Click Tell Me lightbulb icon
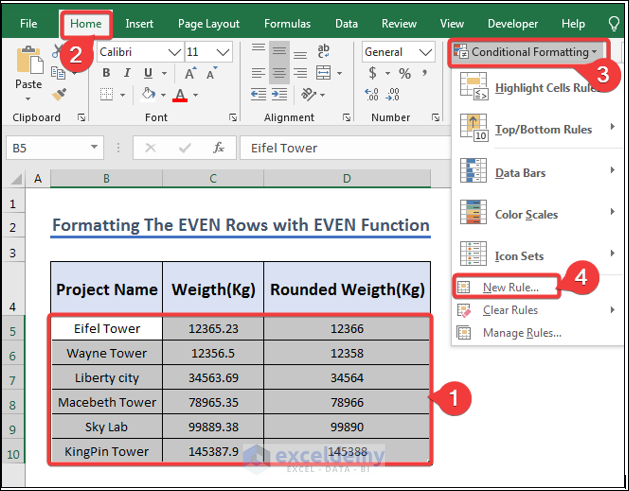 pyautogui.click(x=614, y=24)
